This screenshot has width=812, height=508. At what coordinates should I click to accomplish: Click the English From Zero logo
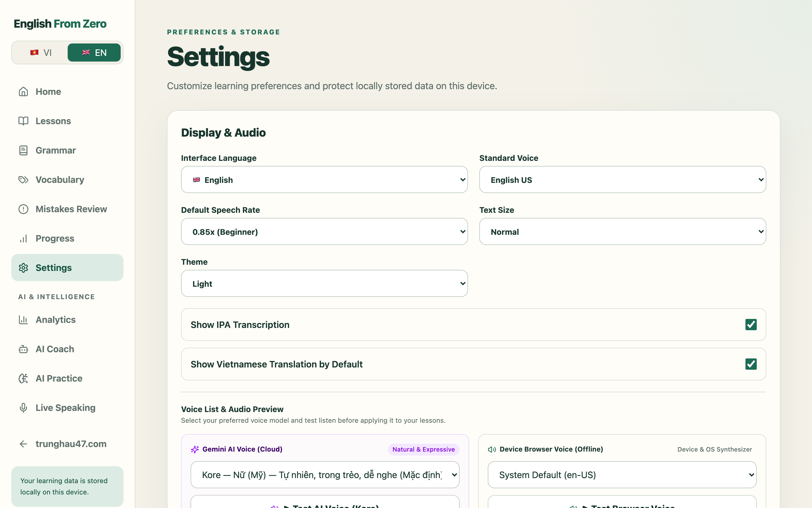(x=60, y=24)
